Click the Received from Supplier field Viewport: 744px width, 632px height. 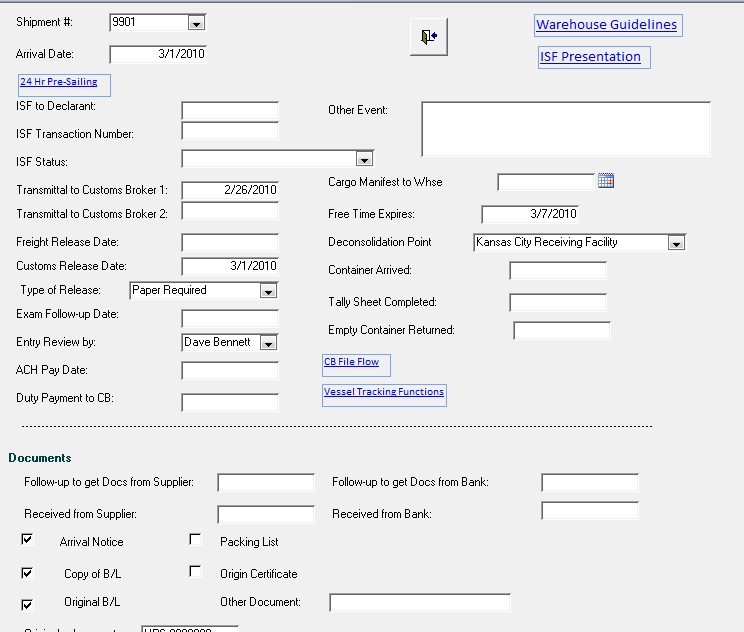click(266, 514)
